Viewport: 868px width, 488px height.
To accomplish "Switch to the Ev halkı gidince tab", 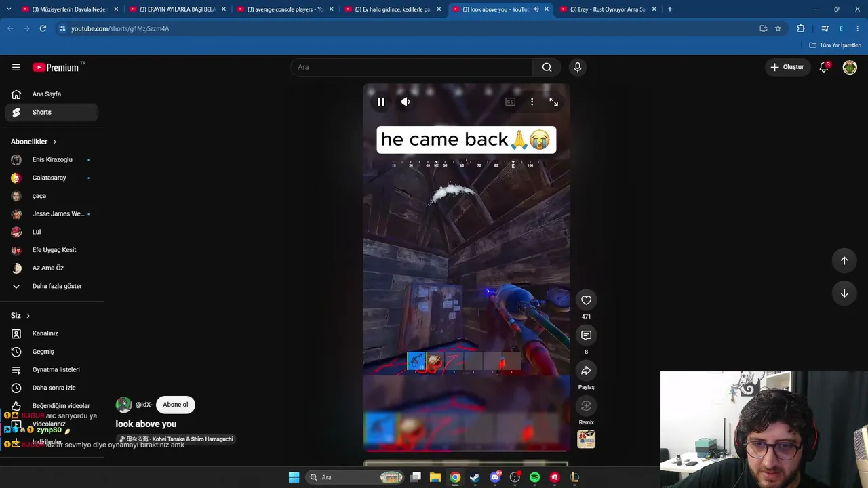I will 393,9.
